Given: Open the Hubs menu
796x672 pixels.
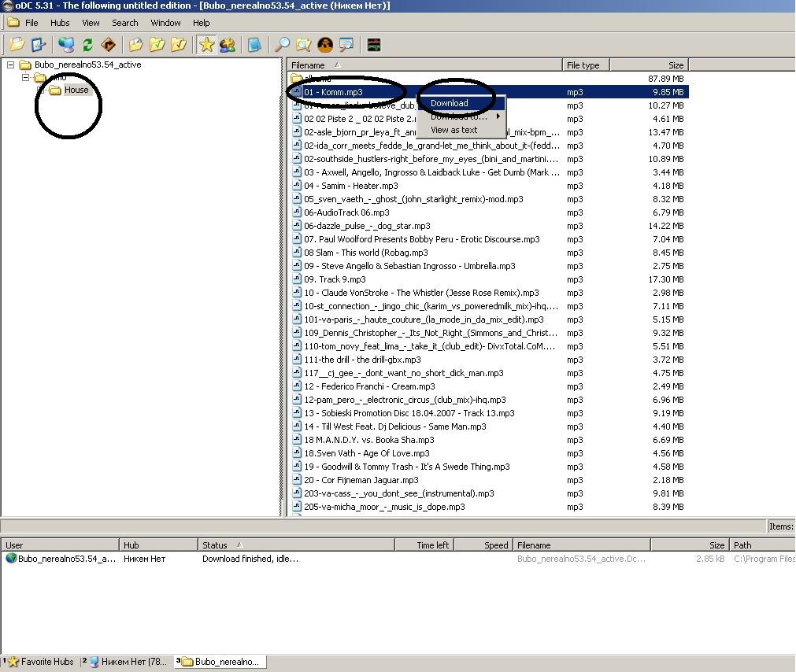Looking at the screenshot, I should tap(60, 23).
